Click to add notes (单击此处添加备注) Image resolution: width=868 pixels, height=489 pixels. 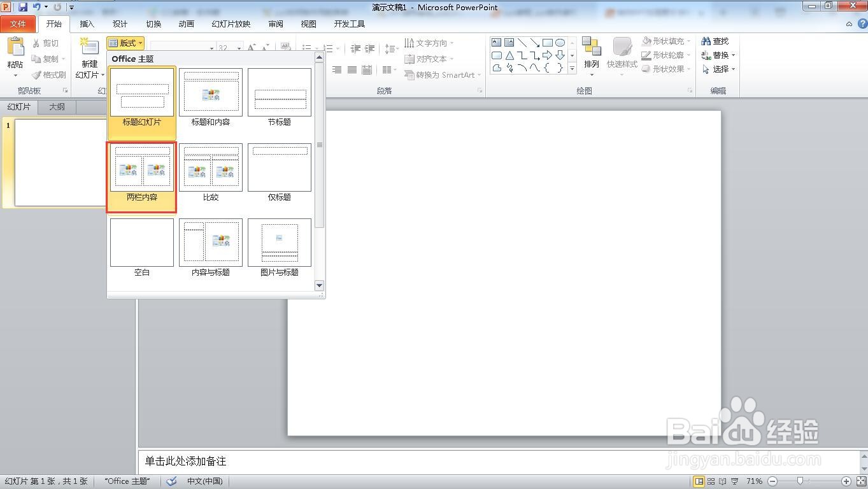coord(185,461)
